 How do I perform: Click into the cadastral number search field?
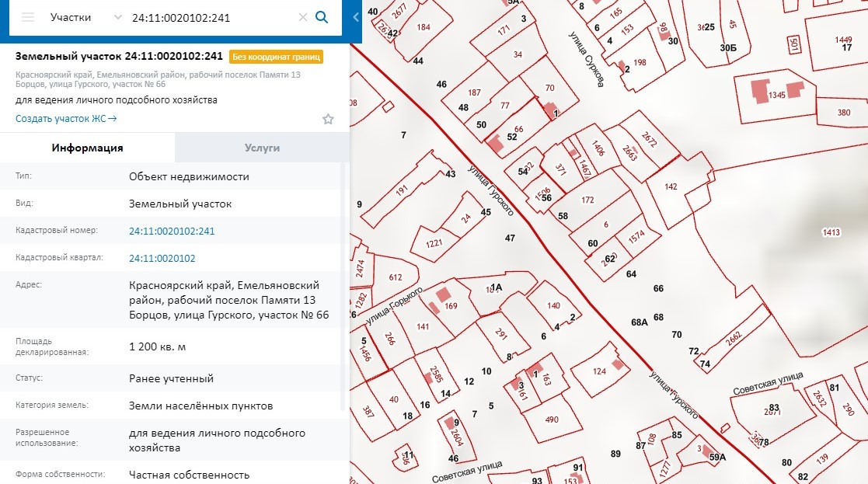tap(210, 17)
